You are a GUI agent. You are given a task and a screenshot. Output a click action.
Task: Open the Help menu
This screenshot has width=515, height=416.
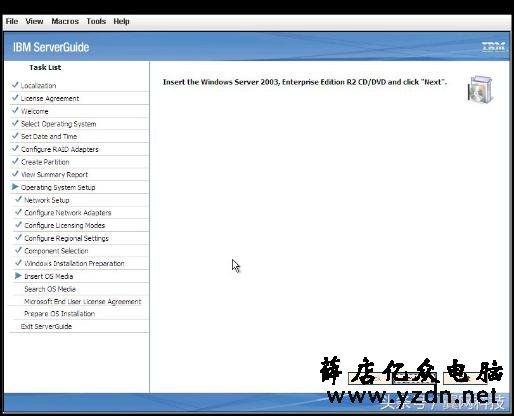121,21
